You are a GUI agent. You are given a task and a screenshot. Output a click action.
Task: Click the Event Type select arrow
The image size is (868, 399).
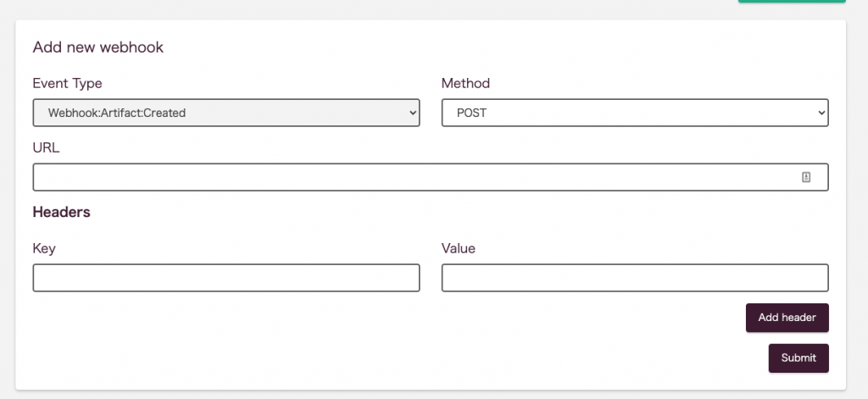pos(413,113)
